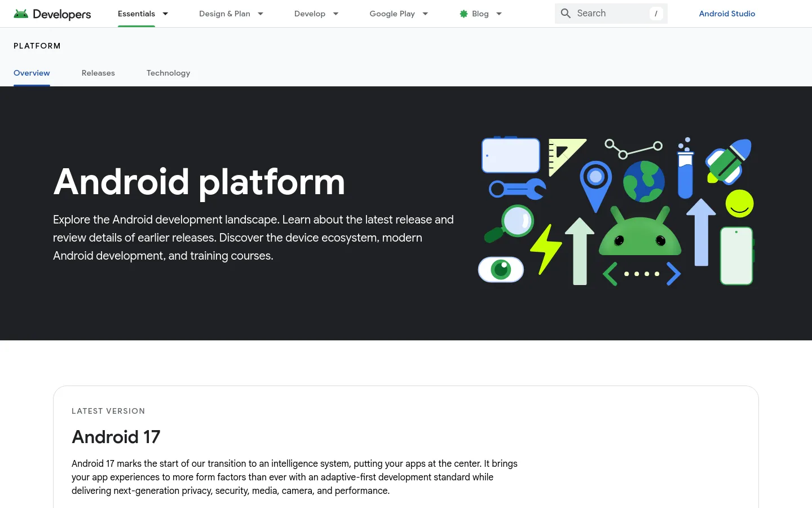The height and width of the screenshot is (508, 812).
Task: Expand the Essentials dropdown arrow
Action: coord(165,14)
